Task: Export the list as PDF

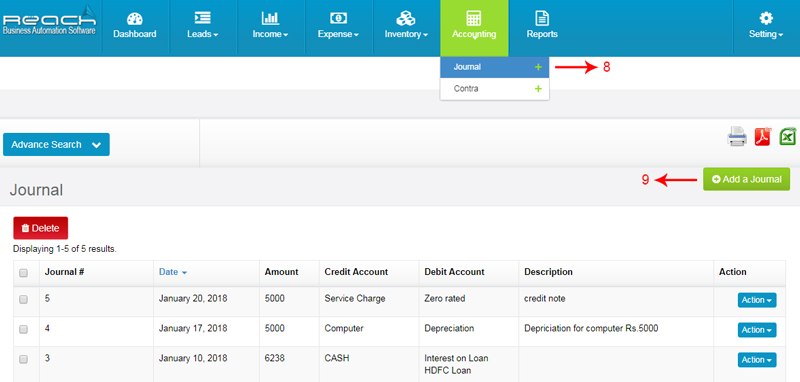Action: point(763,137)
